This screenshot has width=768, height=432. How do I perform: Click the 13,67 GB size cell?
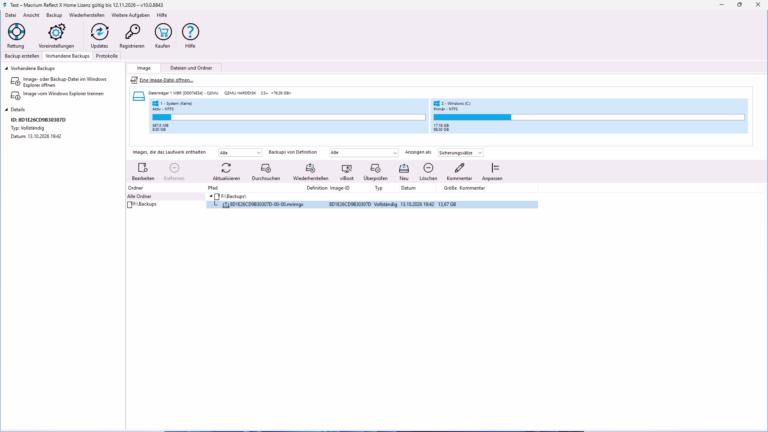447,205
